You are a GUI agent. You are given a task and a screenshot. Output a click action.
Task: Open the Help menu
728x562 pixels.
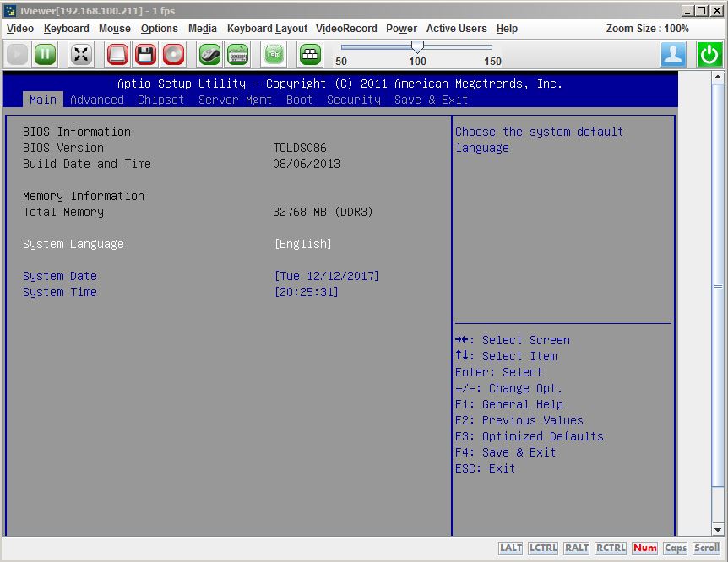coord(507,29)
